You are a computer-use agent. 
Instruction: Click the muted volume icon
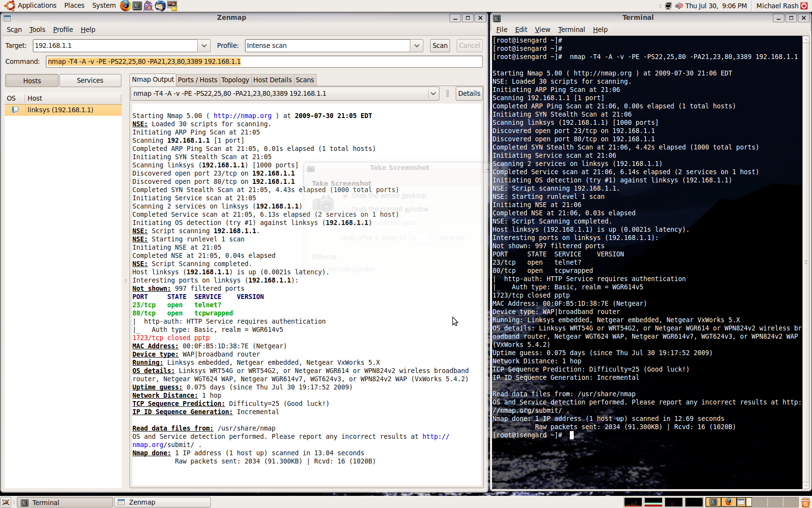[679, 6]
